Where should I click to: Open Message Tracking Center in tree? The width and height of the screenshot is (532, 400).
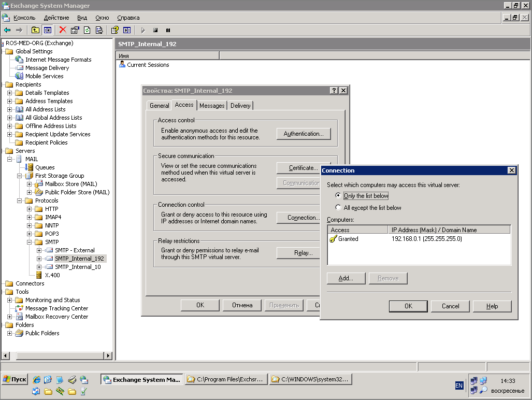[x=56, y=308]
